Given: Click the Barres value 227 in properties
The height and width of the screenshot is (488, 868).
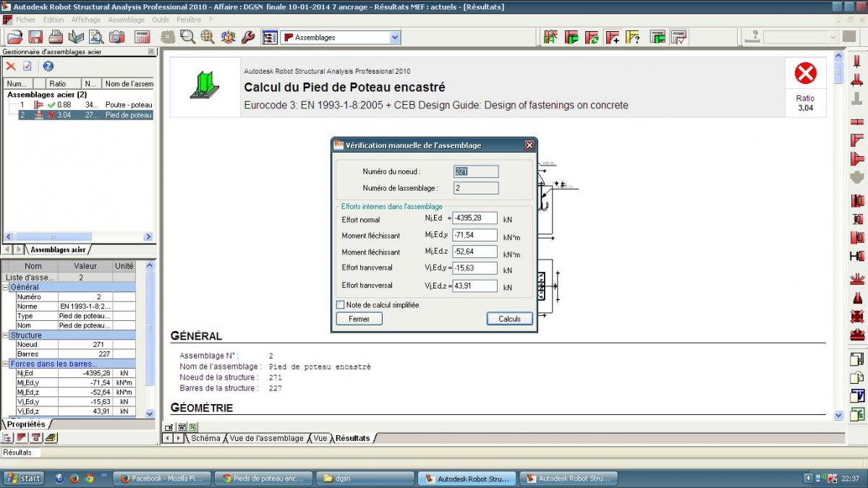Looking at the screenshot, I should 85,354.
